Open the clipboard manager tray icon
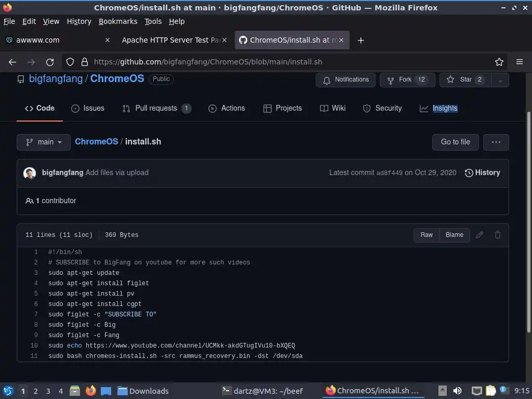 click(490, 391)
